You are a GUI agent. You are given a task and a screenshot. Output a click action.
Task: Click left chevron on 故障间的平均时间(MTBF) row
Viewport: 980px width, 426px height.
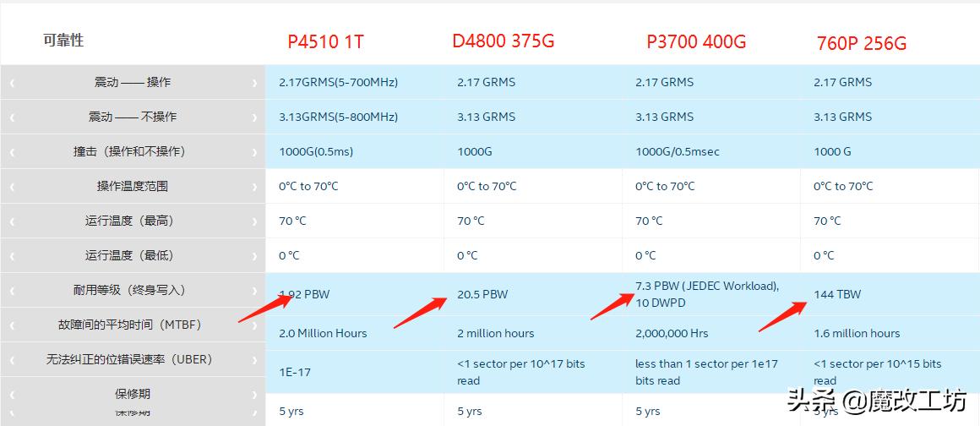12,325
